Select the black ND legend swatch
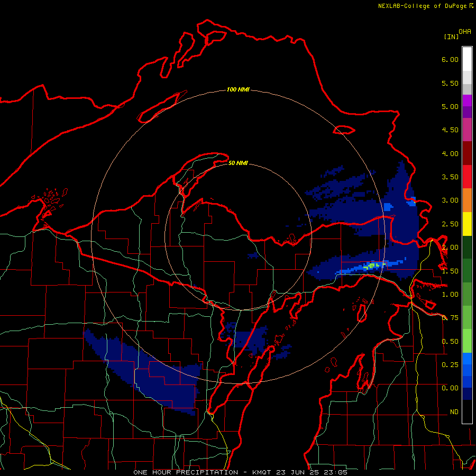This screenshot has width=476, height=476. (x=467, y=411)
